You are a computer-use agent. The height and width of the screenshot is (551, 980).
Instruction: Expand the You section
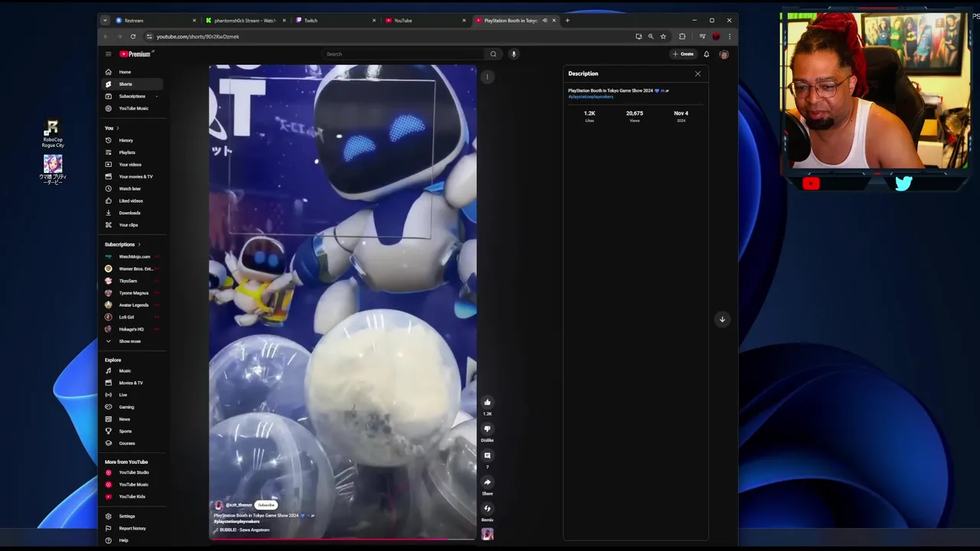coord(112,129)
